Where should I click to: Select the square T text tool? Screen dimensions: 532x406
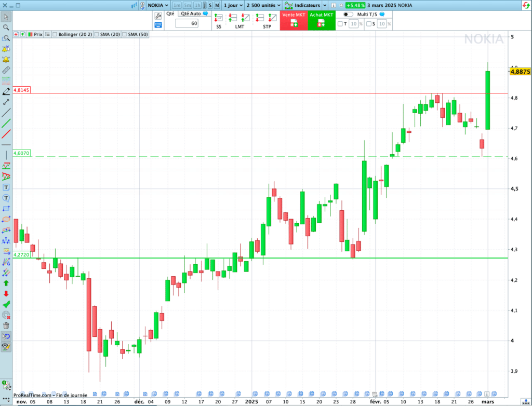pos(6,187)
